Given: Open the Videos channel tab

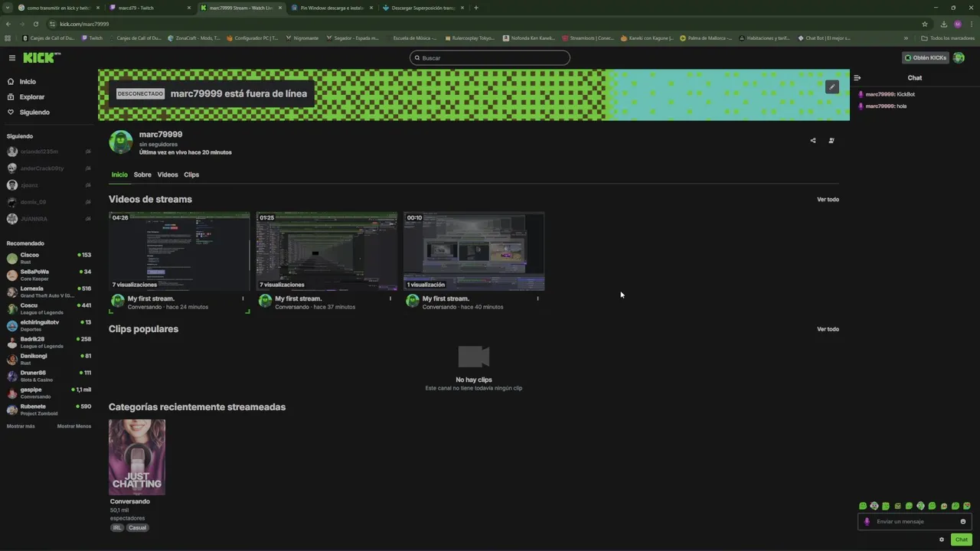Looking at the screenshot, I should (x=168, y=174).
